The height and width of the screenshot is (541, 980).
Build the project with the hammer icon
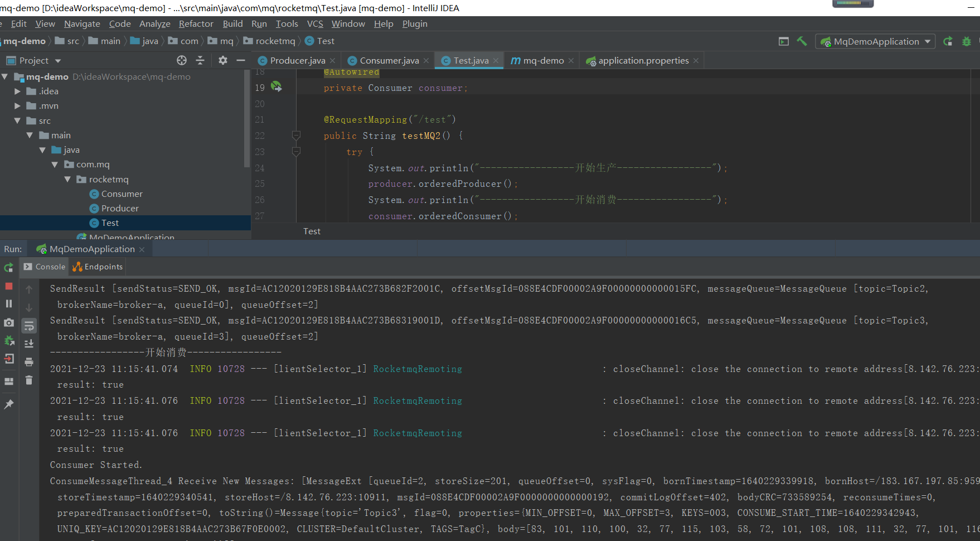[x=802, y=41]
